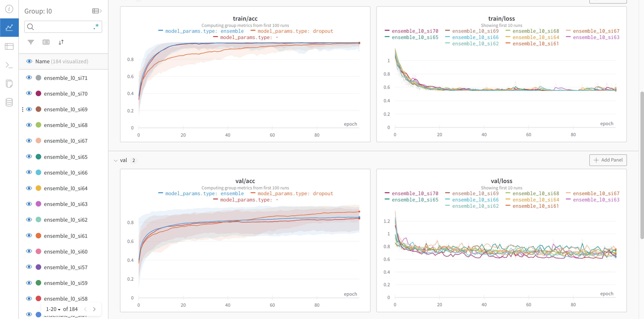This screenshot has height=319, width=644.
Task: Open the runs table icon in sidebar
Action: pos(9,46)
